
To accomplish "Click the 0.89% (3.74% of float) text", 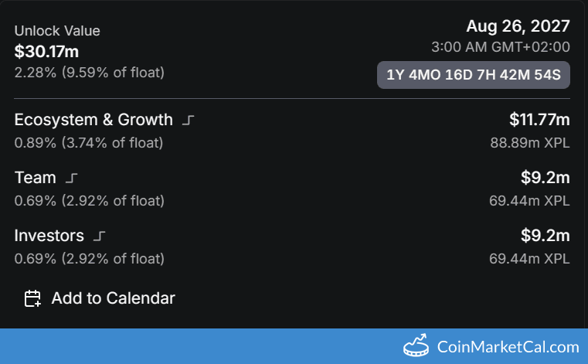I will (90, 142).
